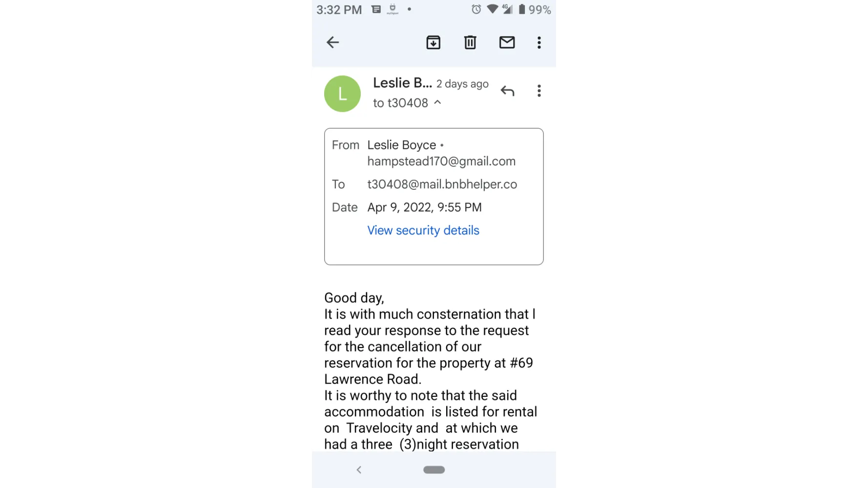Image resolution: width=868 pixels, height=488 pixels.
Task: Open the top toolbar overflow menu
Action: (539, 42)
